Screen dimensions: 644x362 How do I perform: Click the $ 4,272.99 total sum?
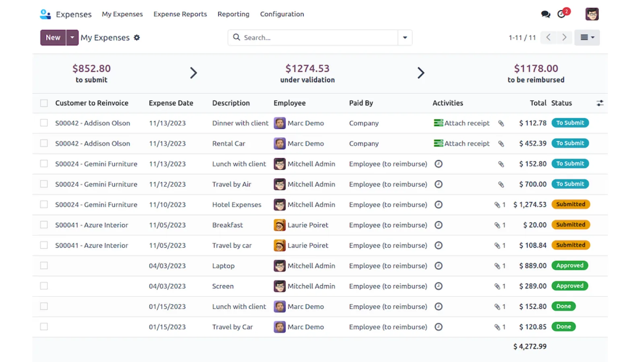[530, 346]
